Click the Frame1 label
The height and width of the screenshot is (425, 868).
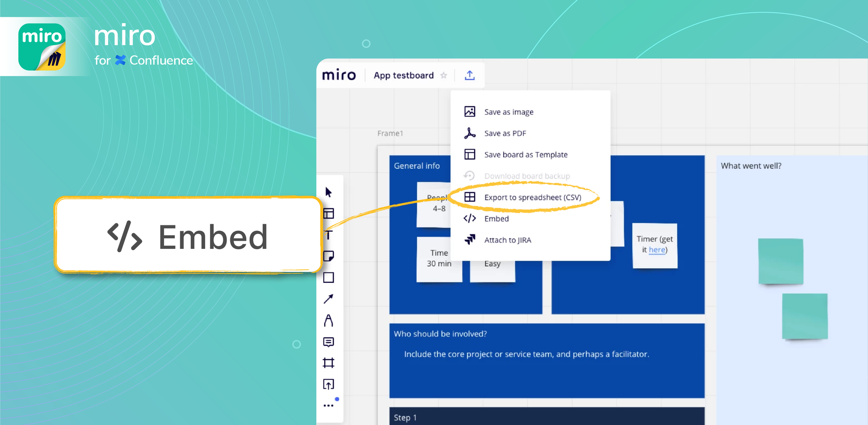390,134
